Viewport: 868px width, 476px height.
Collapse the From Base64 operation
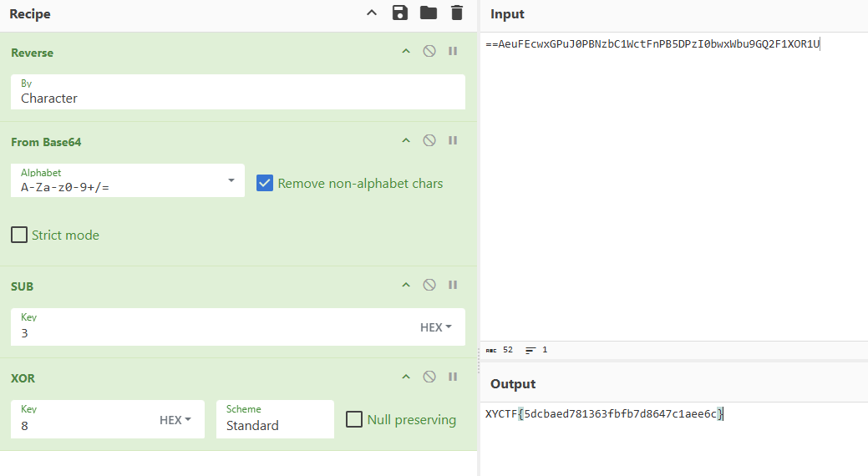(x=406, y=140)
